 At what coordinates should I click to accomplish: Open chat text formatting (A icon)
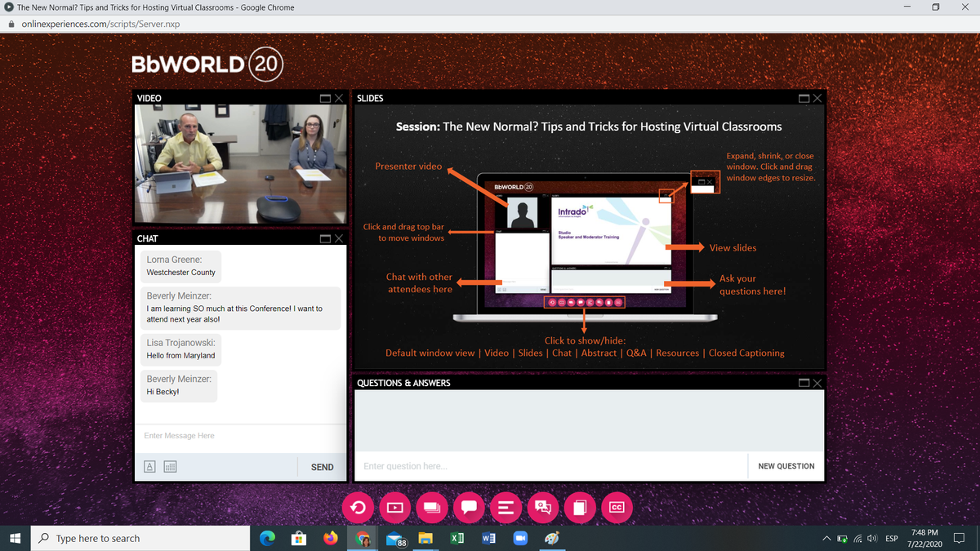coord(149,467)
